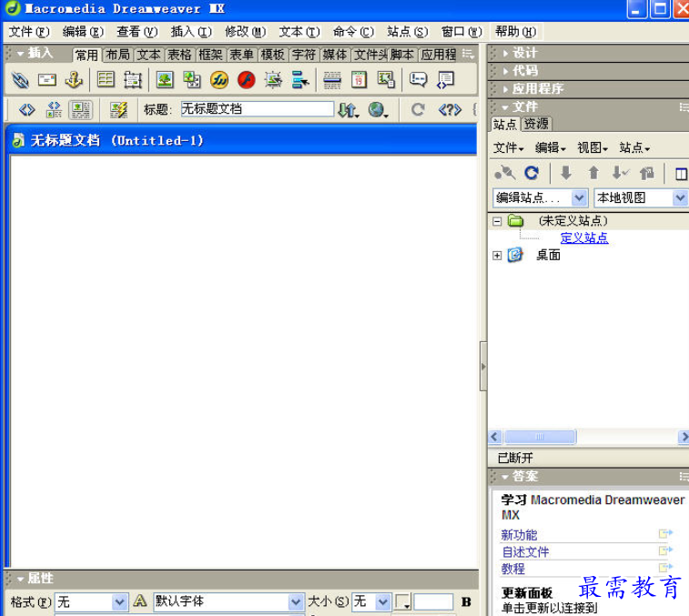Click the 标题 document title field
Image resolution: width=689 pixels, height=616 pixels.
[x=257, y=109]
